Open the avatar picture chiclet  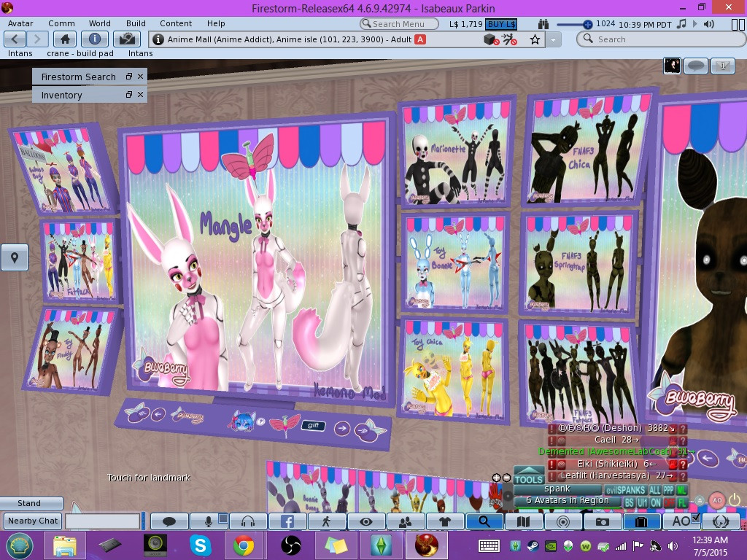coord(672,66)
